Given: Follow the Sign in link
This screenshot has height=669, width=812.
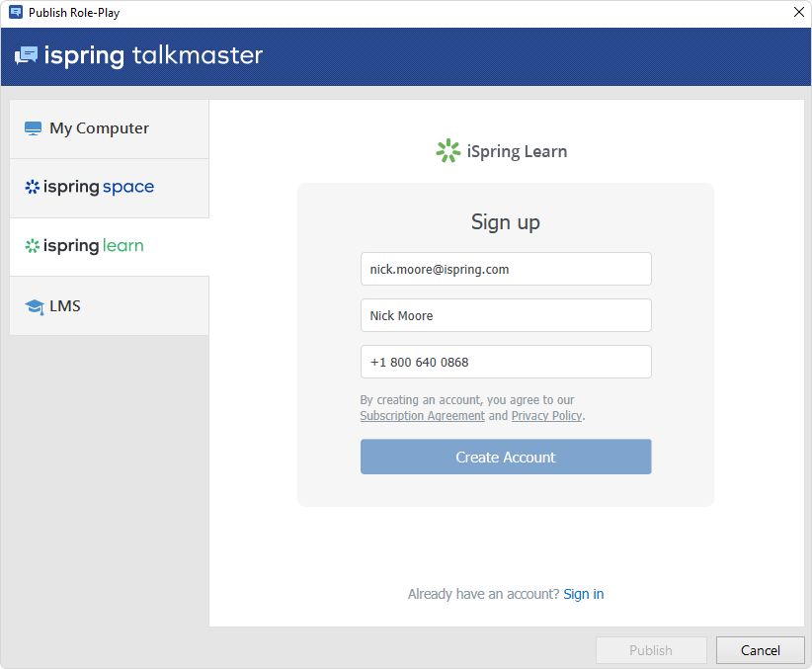Looking at the screenshot, I should click(x=583, y=594).
